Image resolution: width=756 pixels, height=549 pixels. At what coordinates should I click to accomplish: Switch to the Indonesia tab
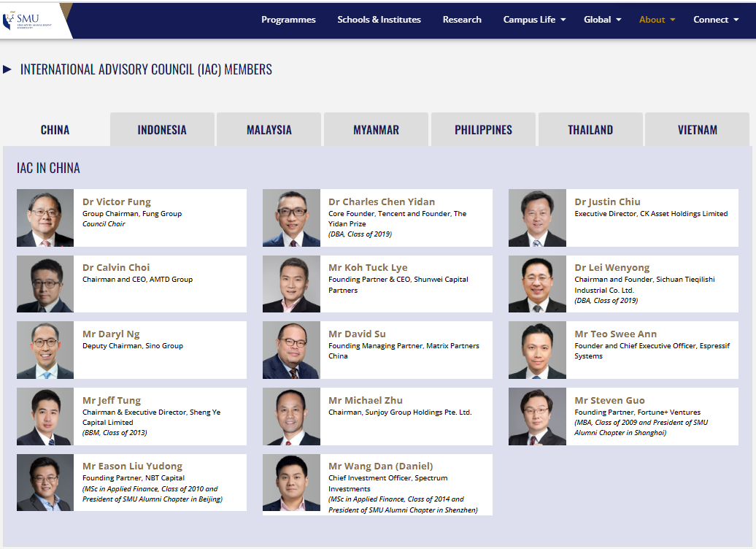pos(162,130)
